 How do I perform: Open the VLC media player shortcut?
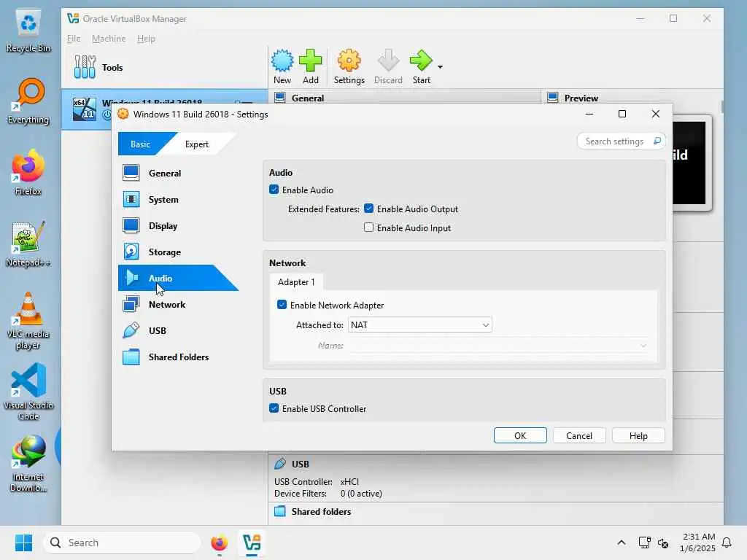click(28, 321)
